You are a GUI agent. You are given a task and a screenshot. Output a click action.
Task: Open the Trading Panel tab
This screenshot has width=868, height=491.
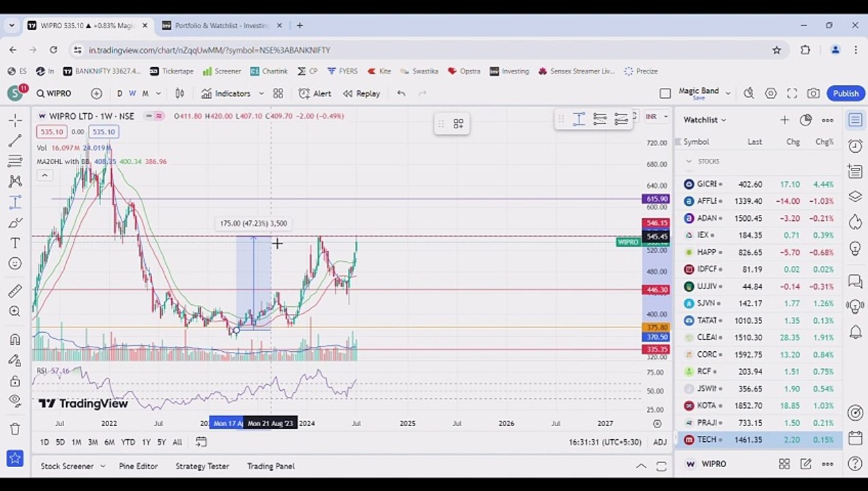click(x=271, y=466)
